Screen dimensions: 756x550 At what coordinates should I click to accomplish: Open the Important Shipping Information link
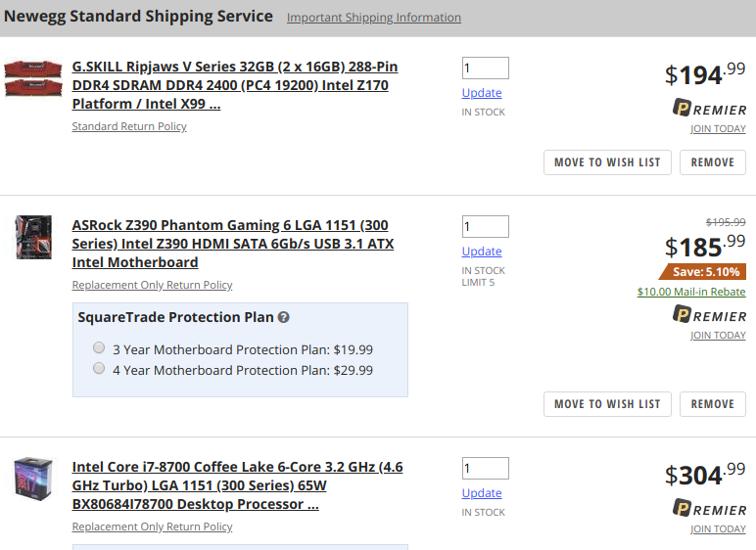tap(374, 18)
